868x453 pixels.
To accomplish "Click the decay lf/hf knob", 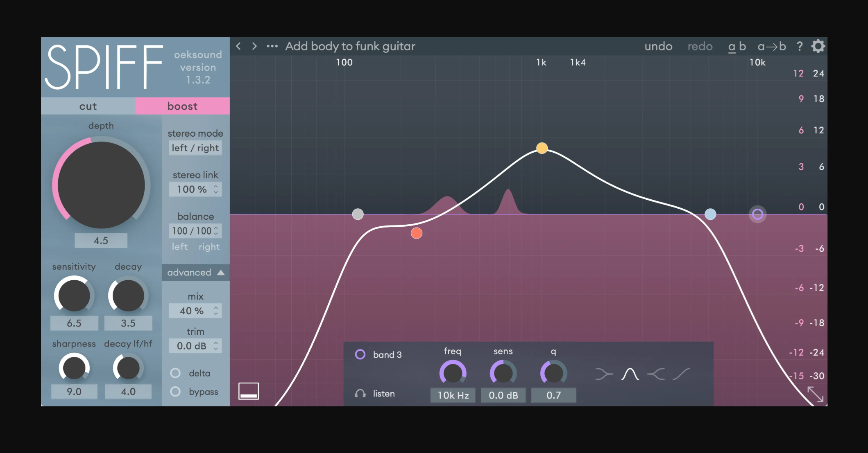I will 128,367.
